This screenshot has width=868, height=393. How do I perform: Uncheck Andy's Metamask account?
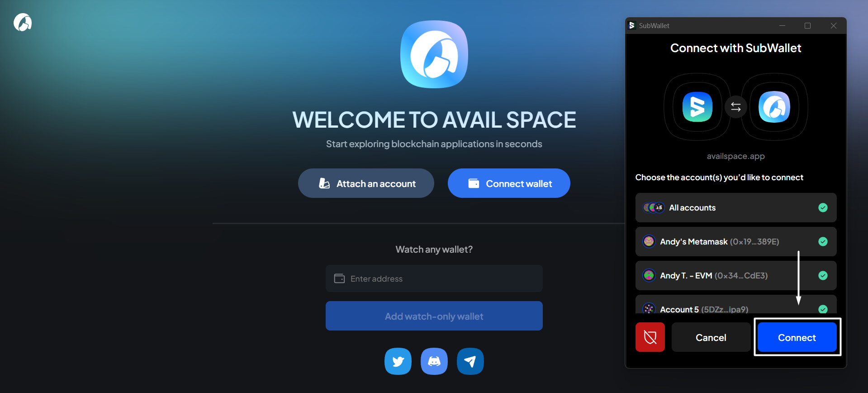[x=823, y=242]
